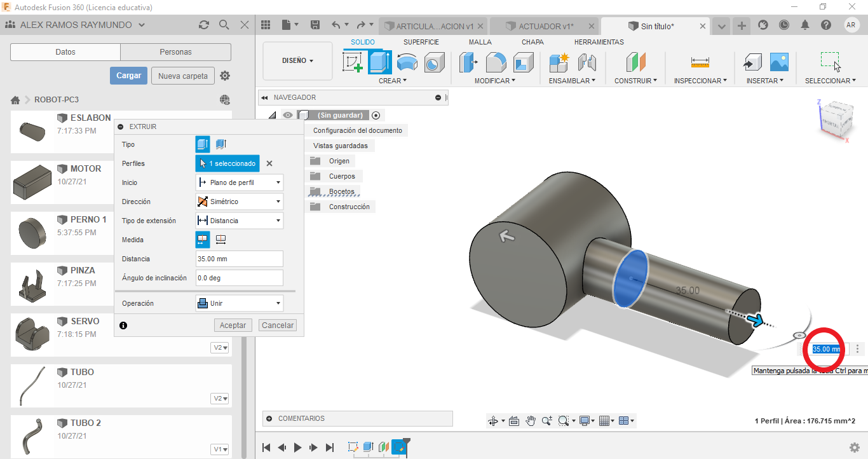This screenshot has height=459, width=868.
Task: Open the ACTUADOR v1 document tab
Action: coord(545,26)
